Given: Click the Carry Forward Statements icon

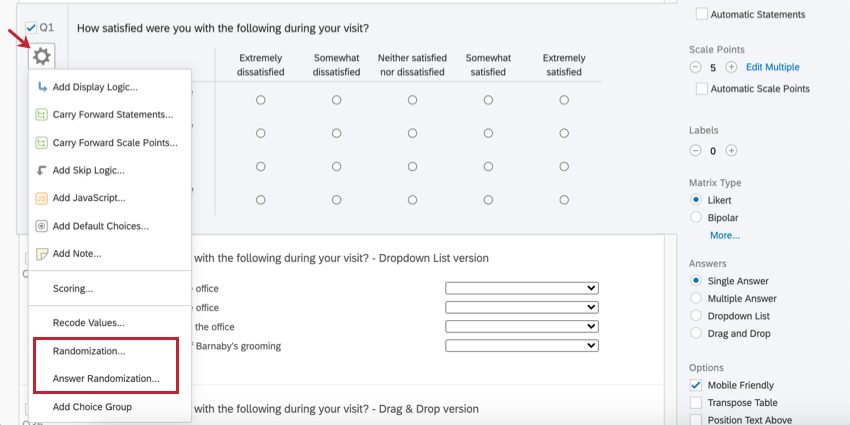Looking at the screenshot, I should [x=42, y=115].
